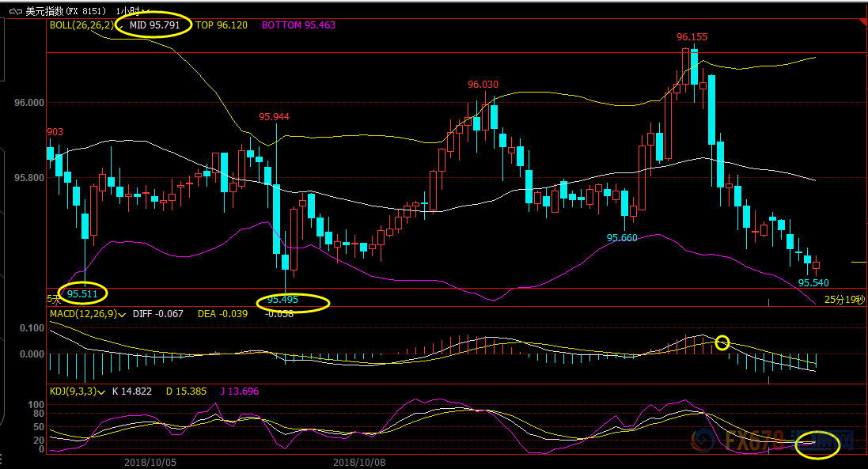
Task: Select the TOP 96.120 Bollinger value
Action: click(x=222, y=25)
